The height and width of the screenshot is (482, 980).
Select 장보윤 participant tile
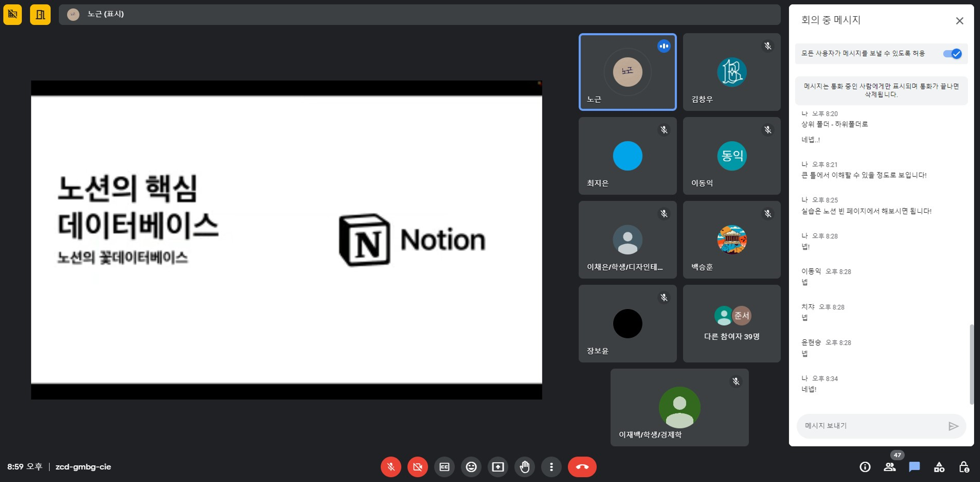click(x=628, y=324)
